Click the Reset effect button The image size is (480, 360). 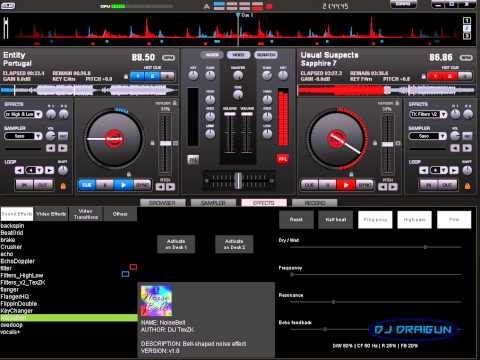(296, 220)
